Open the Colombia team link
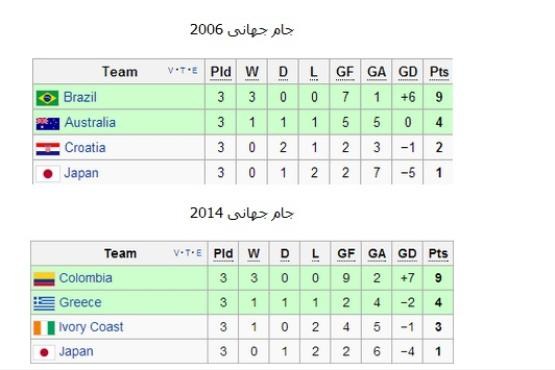Viewport: 555px width, 370px height. [x=86, y=278]
